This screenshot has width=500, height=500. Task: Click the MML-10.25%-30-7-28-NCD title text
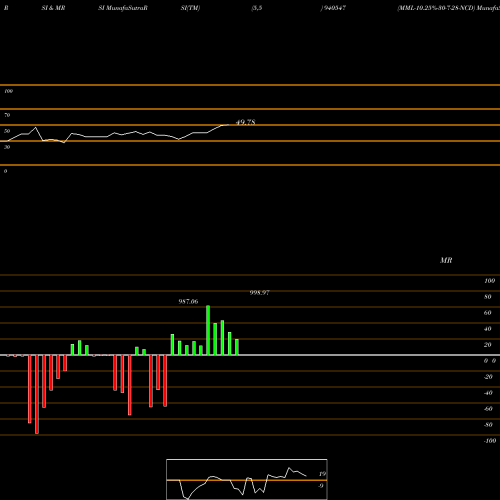click(436, 8)
